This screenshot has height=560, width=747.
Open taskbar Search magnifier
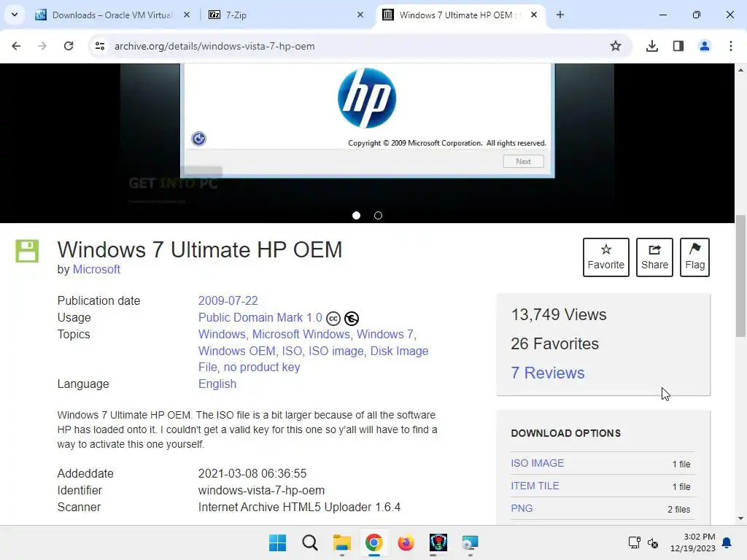tap(309, 542)
